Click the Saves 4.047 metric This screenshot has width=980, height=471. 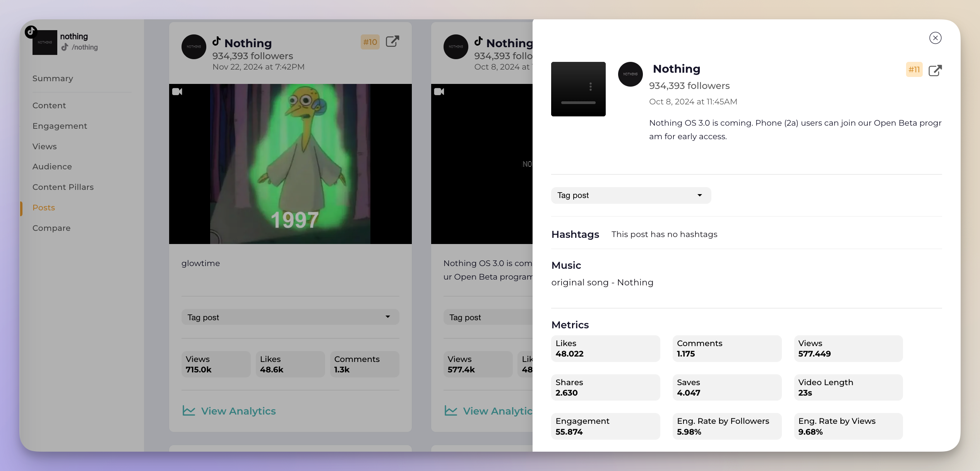(727, 387)
